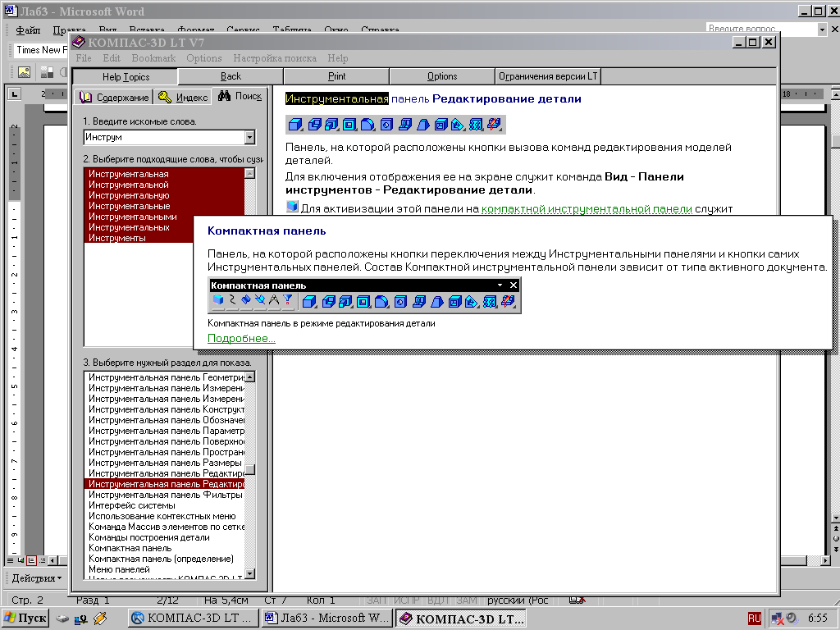Click the word list scrollbar up arrow
This screenshot has width=840, height=630.
coord(249,174)
